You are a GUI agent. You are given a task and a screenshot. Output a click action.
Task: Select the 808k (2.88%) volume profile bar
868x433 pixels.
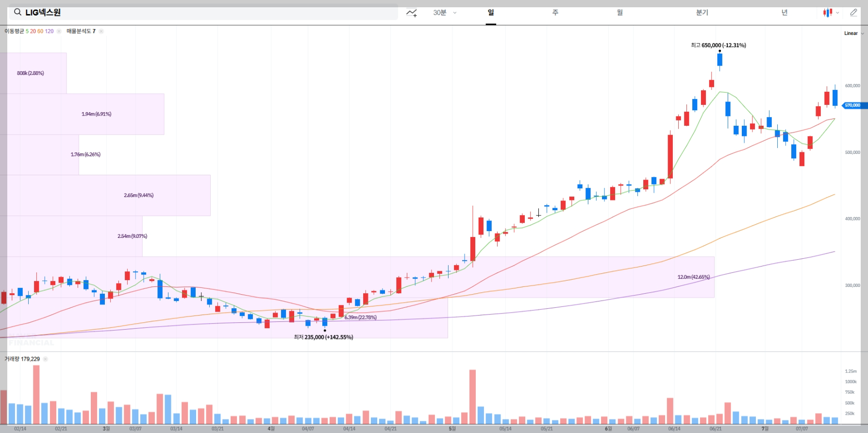click(x=33, y=73)
